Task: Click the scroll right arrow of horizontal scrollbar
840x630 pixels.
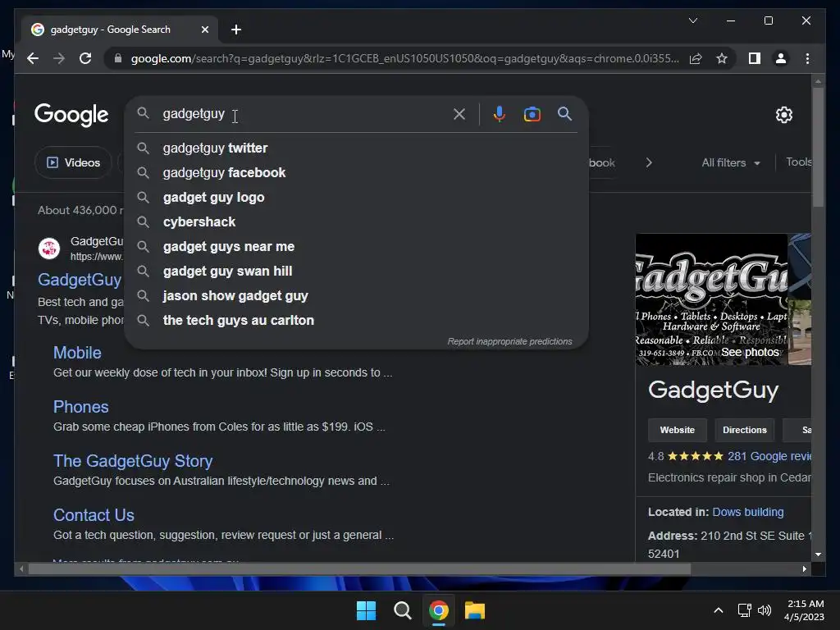Action: click(x=804, y=569)
